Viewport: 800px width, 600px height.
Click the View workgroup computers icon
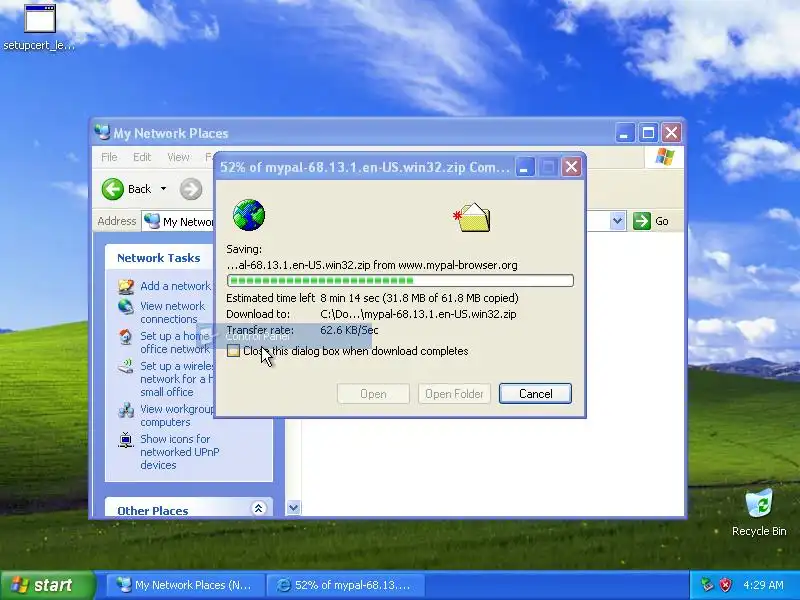pos(126,410)
